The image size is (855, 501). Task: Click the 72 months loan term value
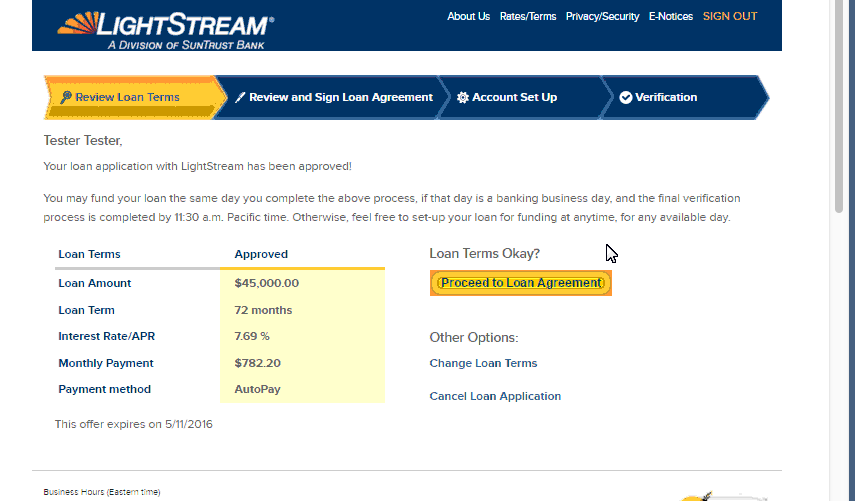[x=263, y=310]
